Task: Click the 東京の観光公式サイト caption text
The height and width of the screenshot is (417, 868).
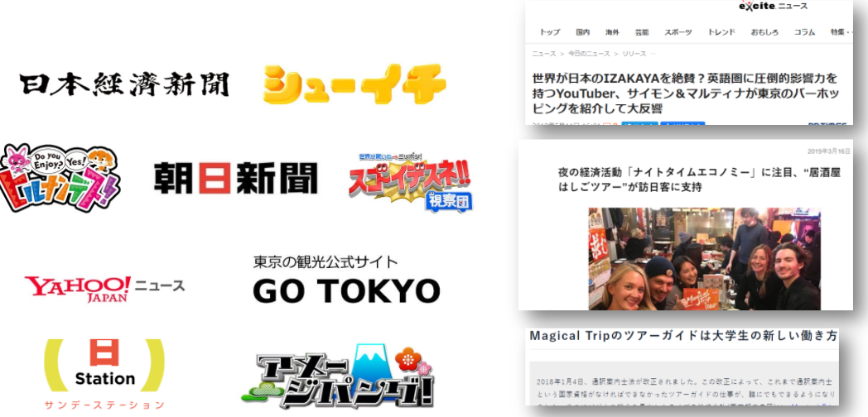Action: [x=325, y=261]
